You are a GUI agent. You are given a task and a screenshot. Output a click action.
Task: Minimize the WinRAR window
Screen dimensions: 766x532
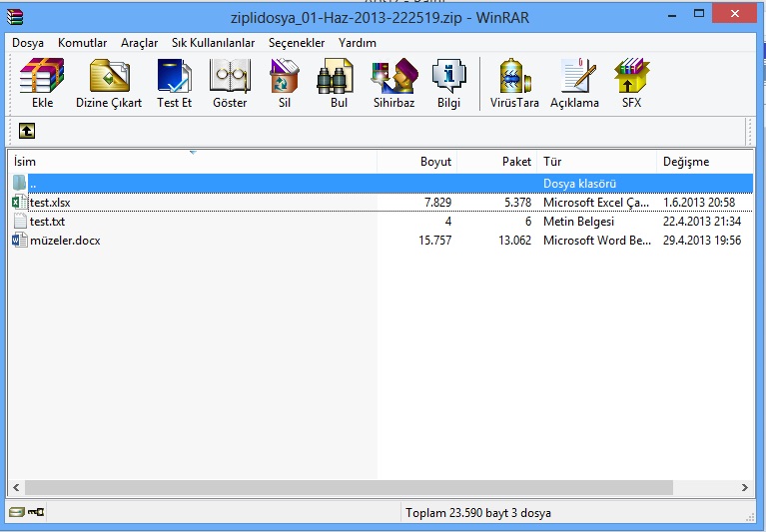click(672, 15)
